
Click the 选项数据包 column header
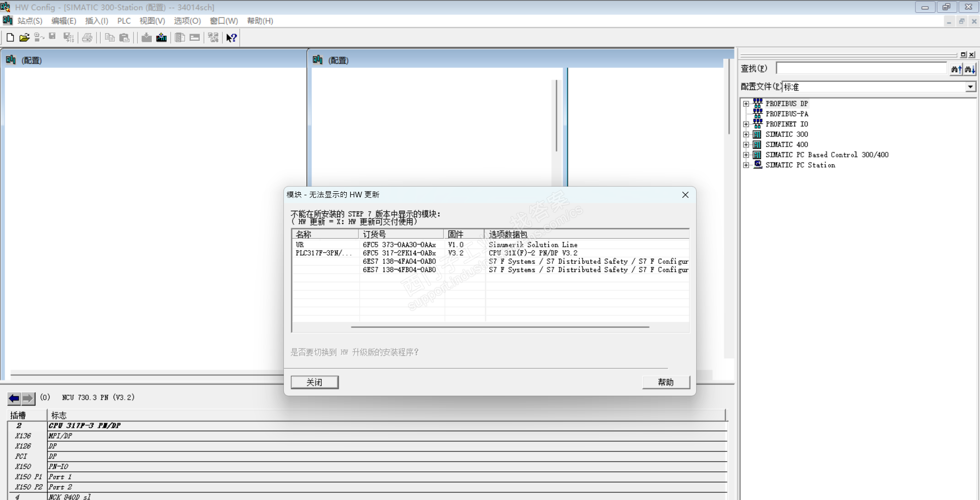click(587, 234)
